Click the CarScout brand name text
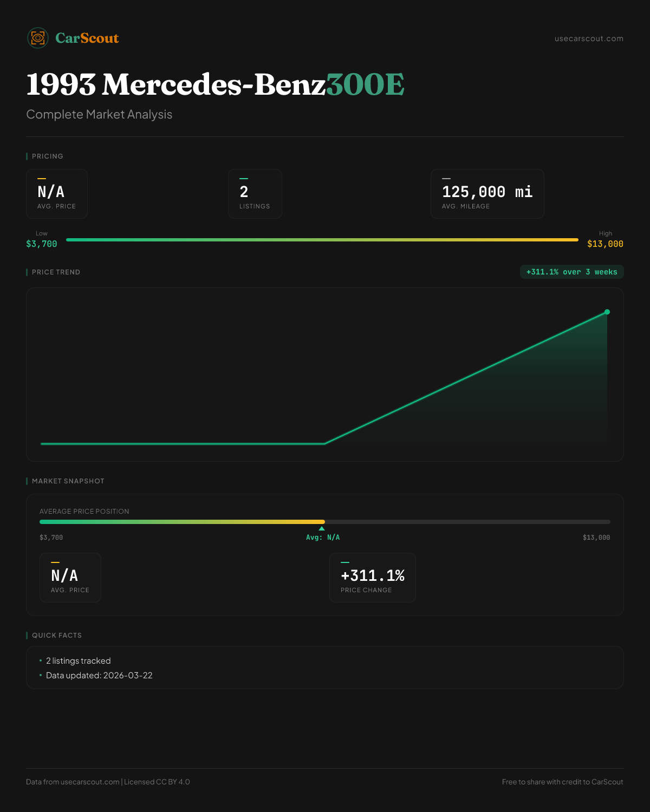Screen dimensions: 650x812 click(x=87, y=38)
